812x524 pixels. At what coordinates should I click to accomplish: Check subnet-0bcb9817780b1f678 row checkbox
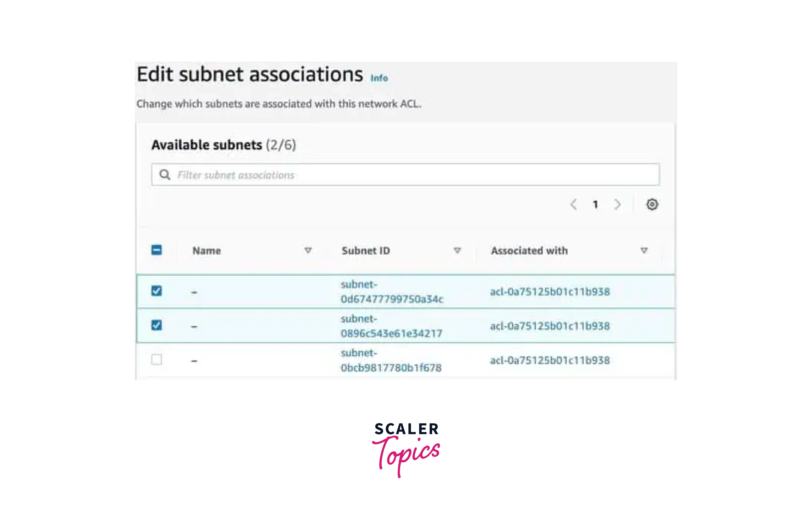click(156, 360)
